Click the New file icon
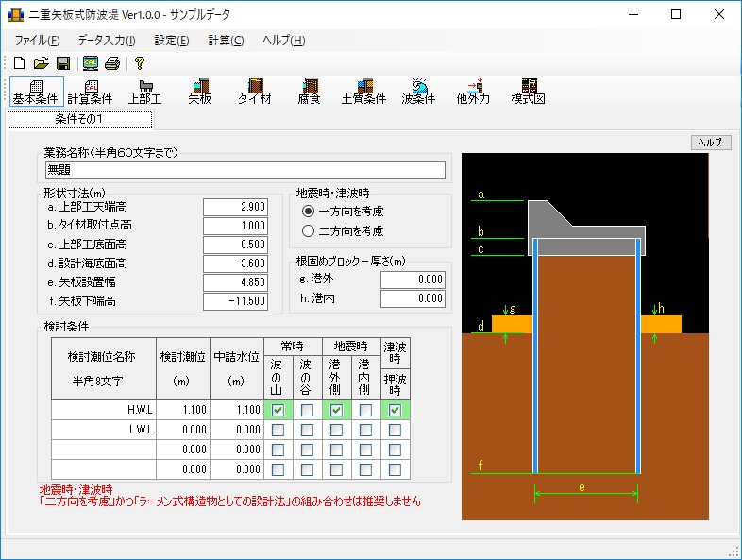 coord(20,63)
